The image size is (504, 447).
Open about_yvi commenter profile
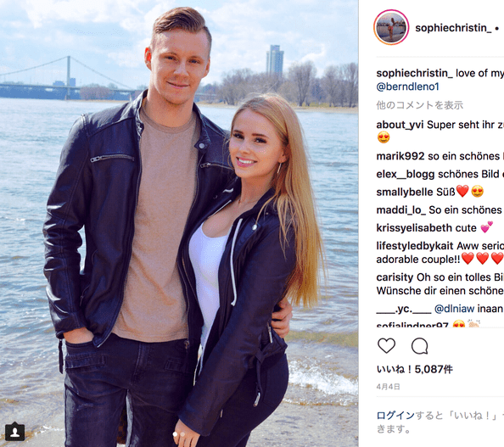[400, 125]
